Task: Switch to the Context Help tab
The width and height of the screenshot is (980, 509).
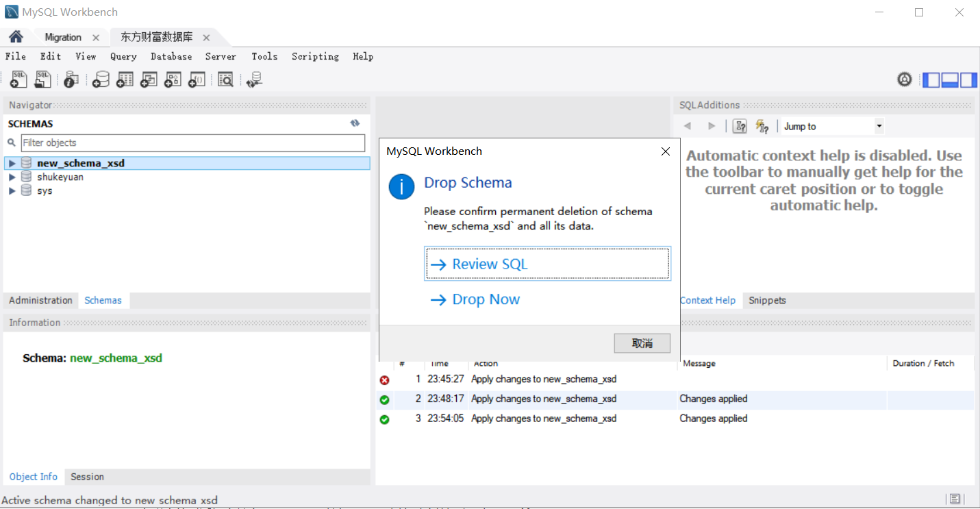Action: pos(707,300)
